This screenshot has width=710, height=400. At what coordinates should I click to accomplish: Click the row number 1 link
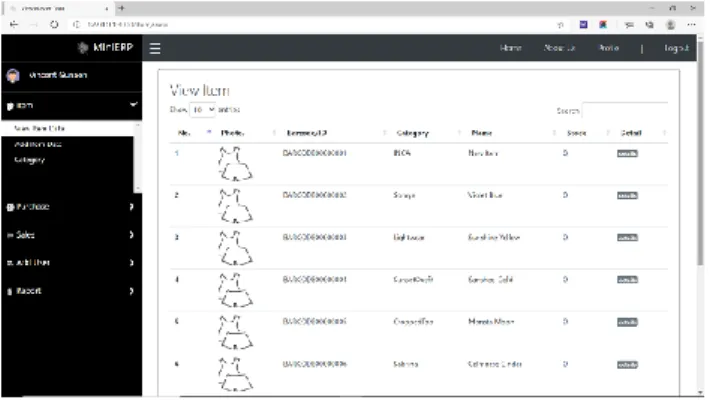coord(177,153)
